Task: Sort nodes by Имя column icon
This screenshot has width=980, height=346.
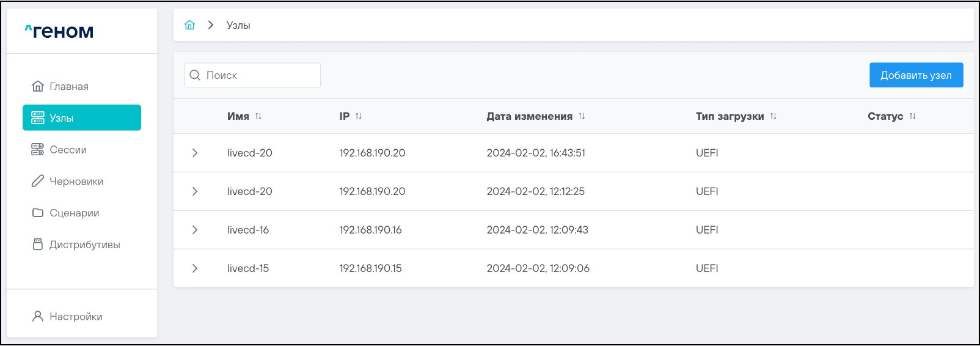Action: coord(258,116)
